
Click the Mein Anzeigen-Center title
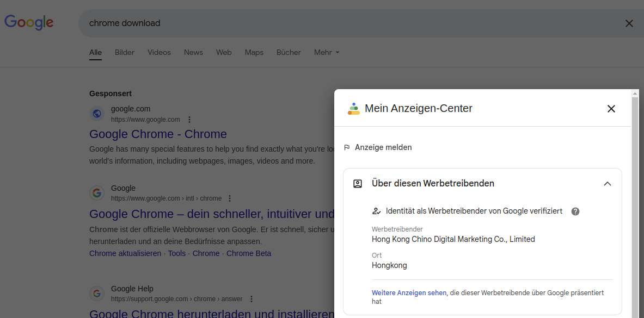(419, 108)
